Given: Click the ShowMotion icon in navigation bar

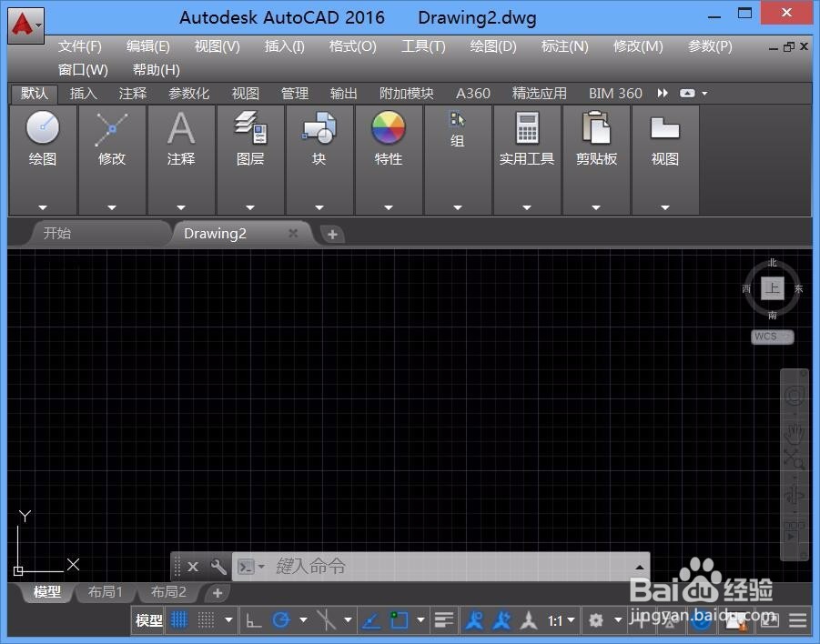Looking at the screenshot, I should coord(794,531).
